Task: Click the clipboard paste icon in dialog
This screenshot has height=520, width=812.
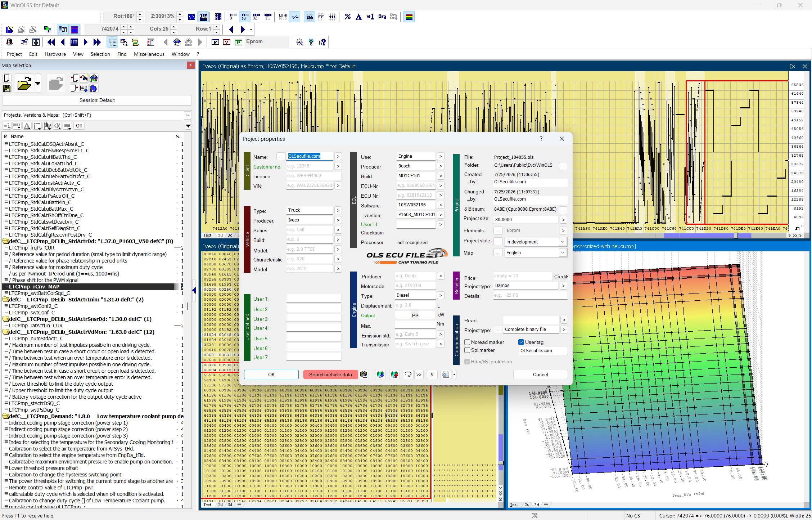Action: click(364, 375)
